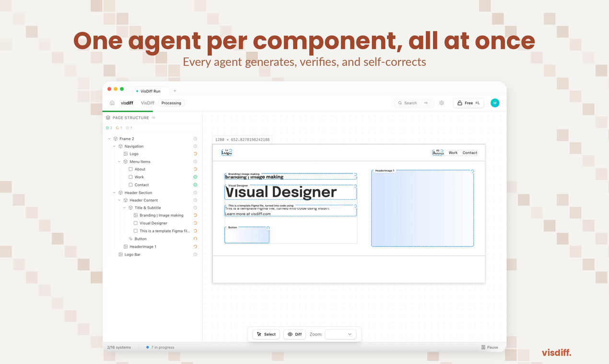Click Free ⌘L unlock button

pos(468,103)
